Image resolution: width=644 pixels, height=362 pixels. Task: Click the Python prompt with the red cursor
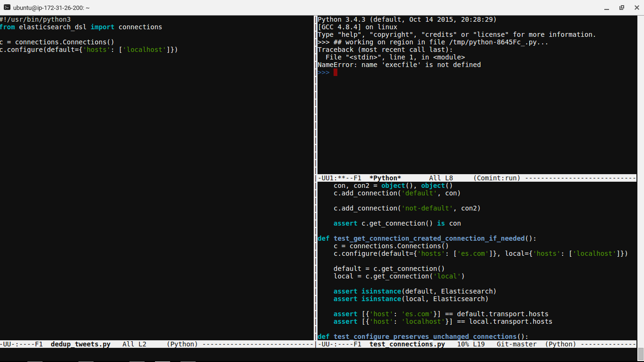pos(327,72)
